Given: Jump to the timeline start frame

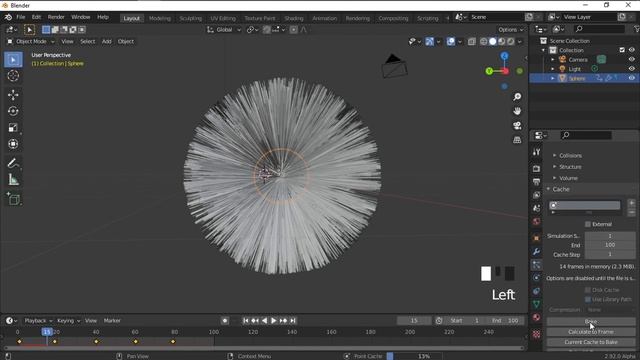Looking at the screenshot, I should pos(246,321).
